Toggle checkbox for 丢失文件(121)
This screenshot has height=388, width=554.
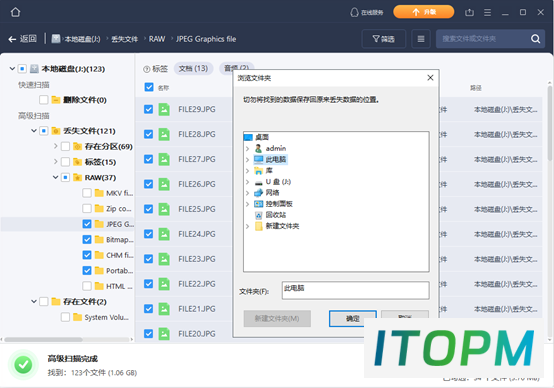click(44, 131)
